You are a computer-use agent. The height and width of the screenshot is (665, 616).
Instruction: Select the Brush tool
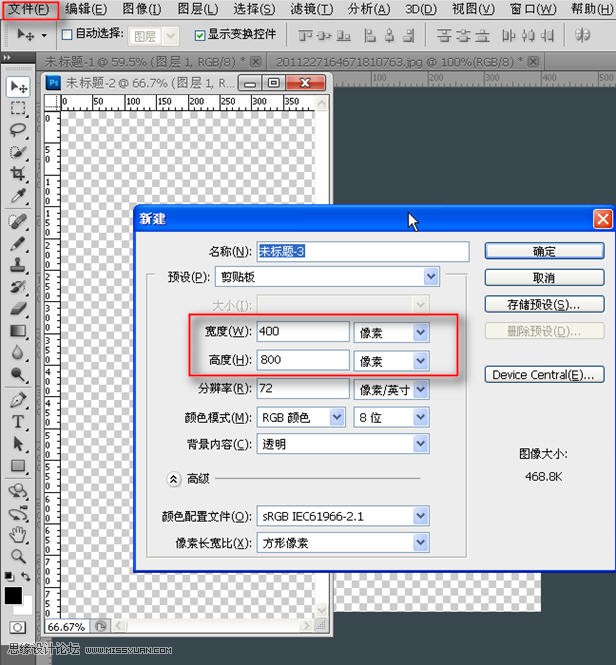pos(18,243)
